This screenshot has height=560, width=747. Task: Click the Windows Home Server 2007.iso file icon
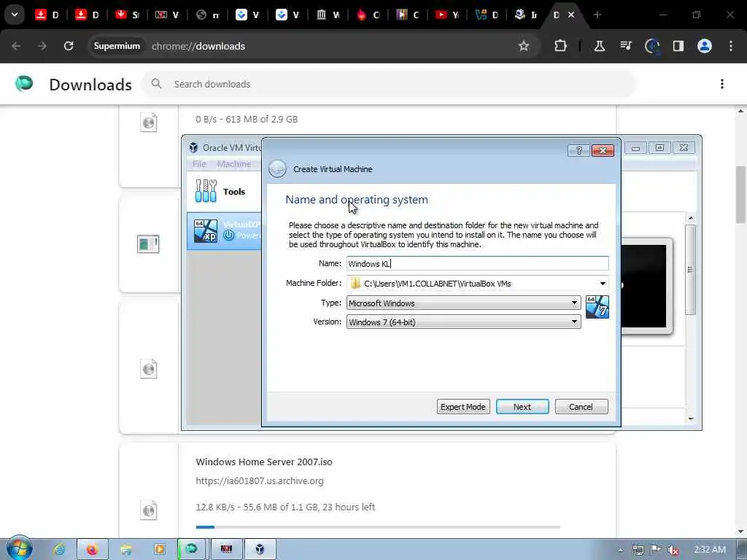(149, 510)
